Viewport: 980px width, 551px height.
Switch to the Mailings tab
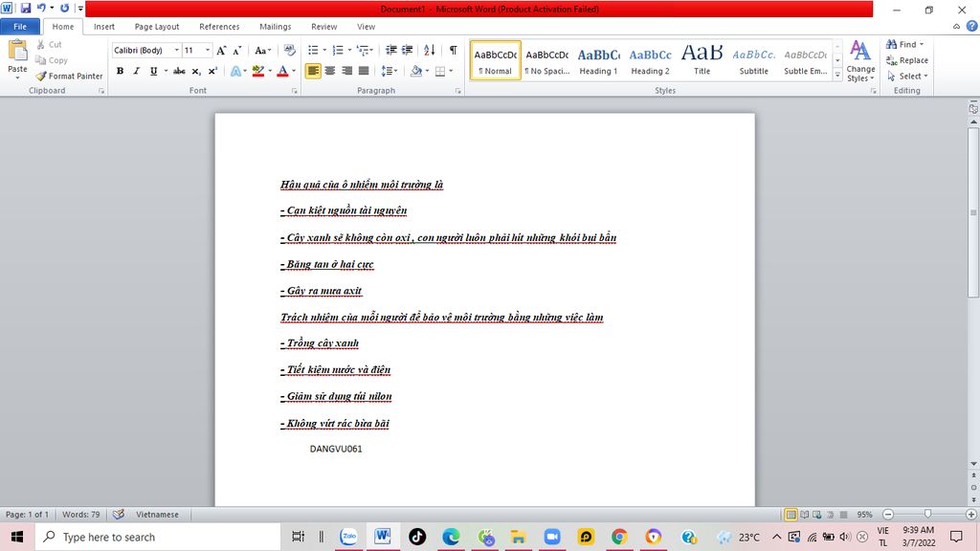276,26
